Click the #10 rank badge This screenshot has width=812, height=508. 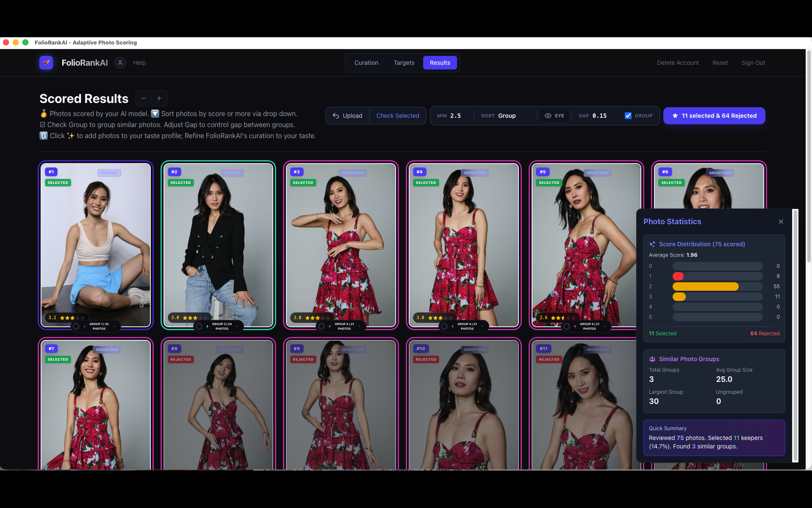pos(421,349)
